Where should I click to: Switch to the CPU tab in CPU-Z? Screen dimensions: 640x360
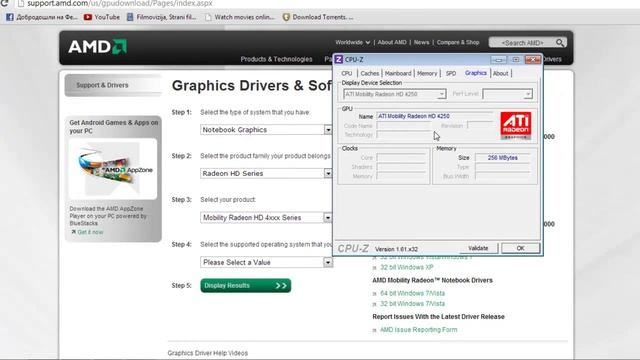(x=347, y=73)
